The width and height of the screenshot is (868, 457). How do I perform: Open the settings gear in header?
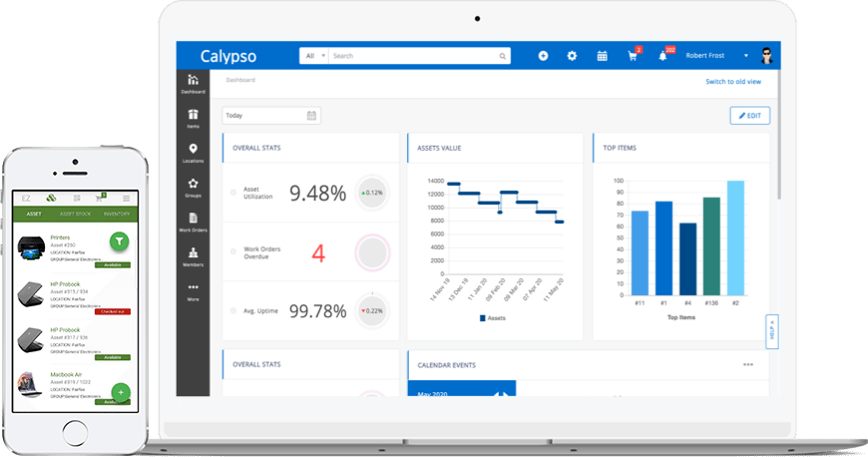pyautogui.click(x=572, y=56)
